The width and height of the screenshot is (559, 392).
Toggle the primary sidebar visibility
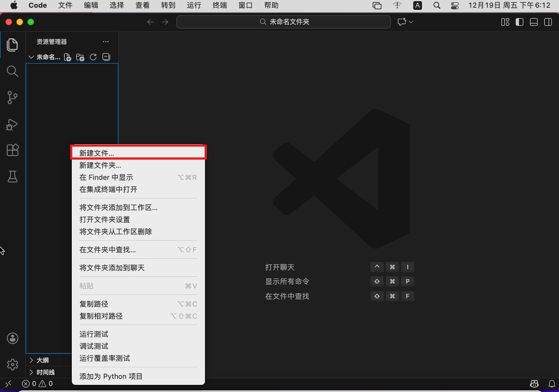pos(519,22)
